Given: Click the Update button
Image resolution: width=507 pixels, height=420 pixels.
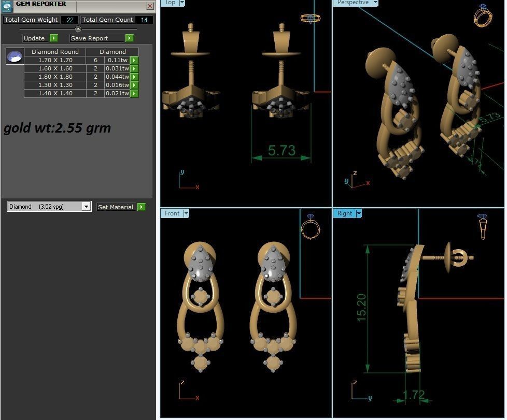Looking at the screenshot, I should click(x=36, y=38).
